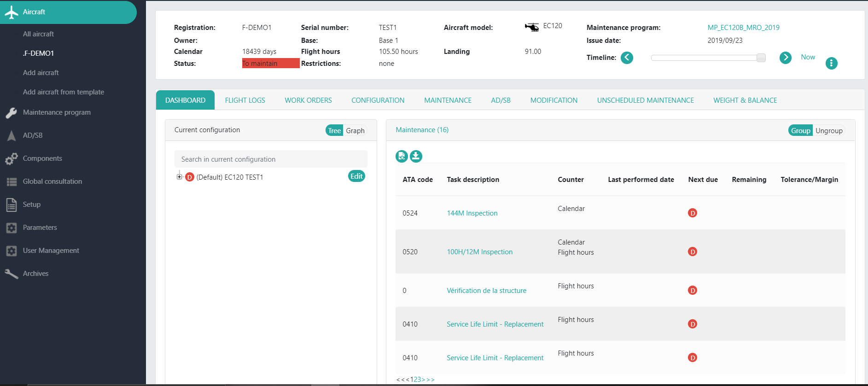Click the timeline slider track
This screenshot has width=868, height=386.
[x=708, y=58]
